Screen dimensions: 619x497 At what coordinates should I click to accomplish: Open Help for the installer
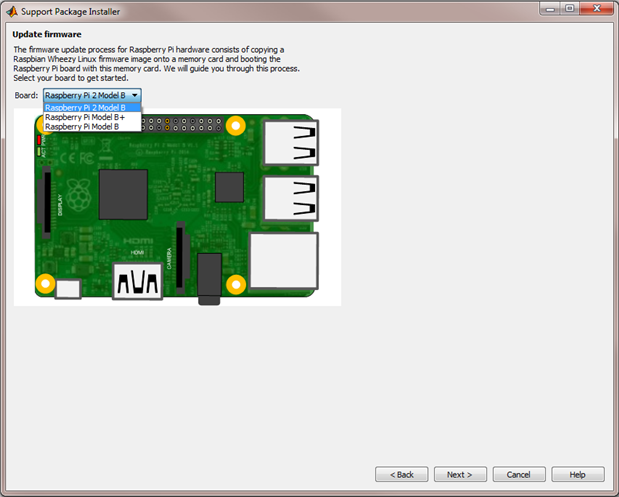click(577, 474)
